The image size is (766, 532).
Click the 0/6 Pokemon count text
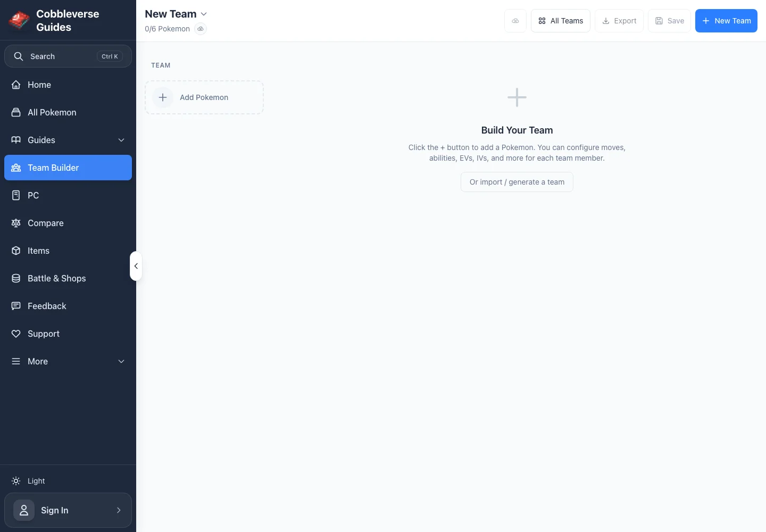pos(167,29)
